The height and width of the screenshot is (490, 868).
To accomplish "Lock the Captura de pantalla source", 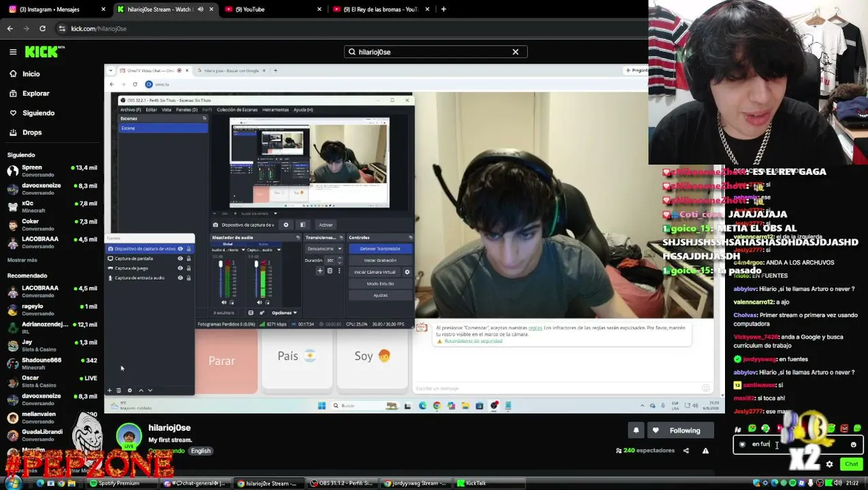I will click(x=189, y=259).
